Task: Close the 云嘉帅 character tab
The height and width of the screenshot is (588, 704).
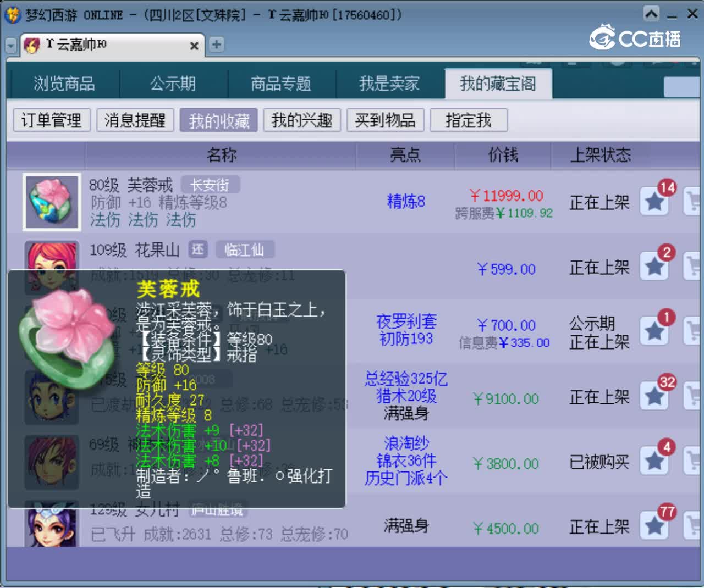Action: tap(194, 46)
